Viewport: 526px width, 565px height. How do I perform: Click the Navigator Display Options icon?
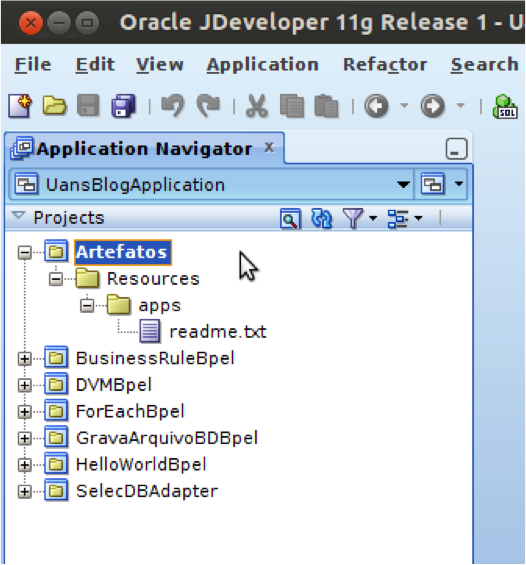[x=398, y=218]
